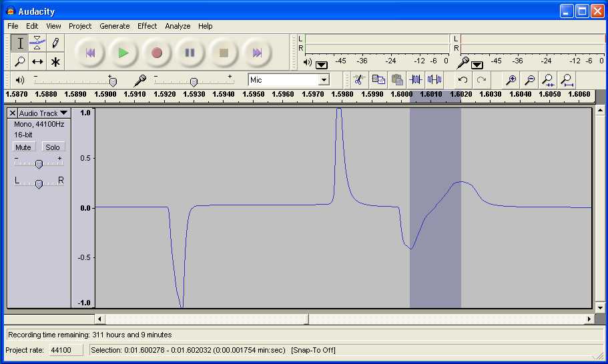Open the input meter microphone dropdown arrow
The width and height of the screenshot is (608, 364).
(x=477, y=65)
